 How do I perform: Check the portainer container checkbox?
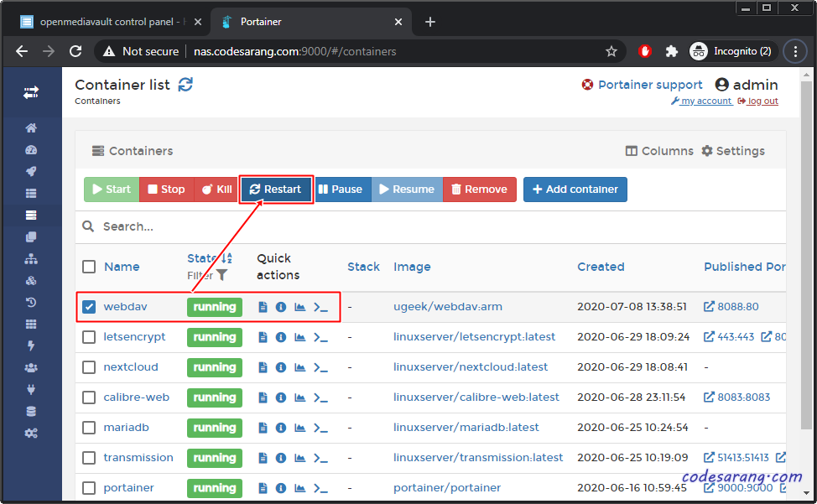89,488
